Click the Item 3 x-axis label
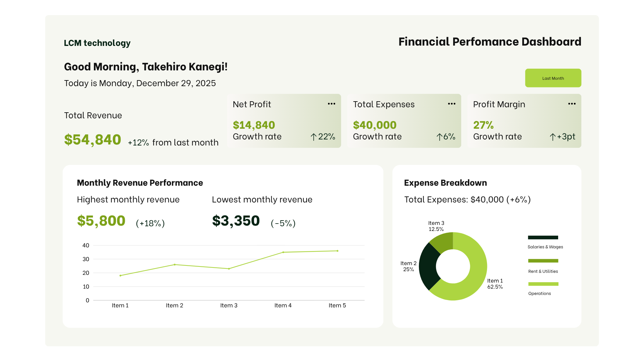The height and width of the screenshot is (362, 644). 229,305
